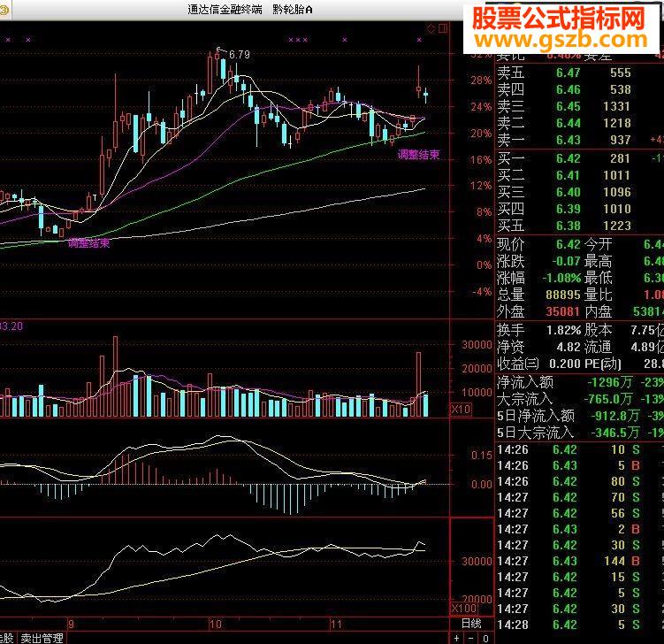Click the 0.15 label on MACD axis
The width and height of the screenshot is (664, 644).
[x=482, y=456]
